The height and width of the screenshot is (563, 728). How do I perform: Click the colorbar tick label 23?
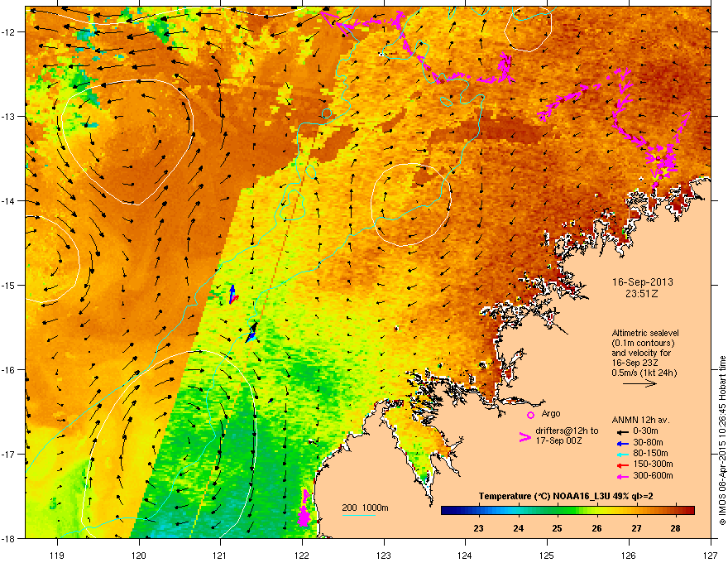(x=478, y=528)
